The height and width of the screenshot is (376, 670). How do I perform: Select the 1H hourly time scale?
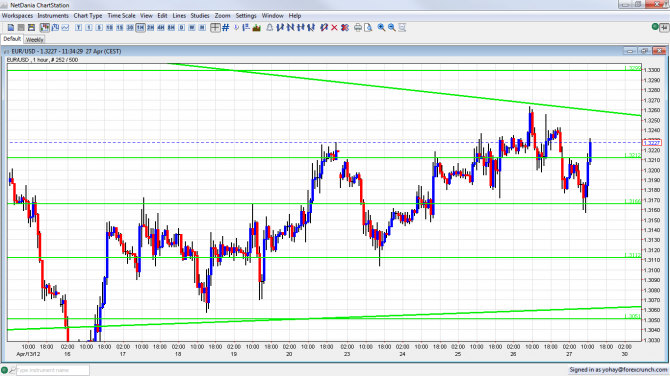140,28
